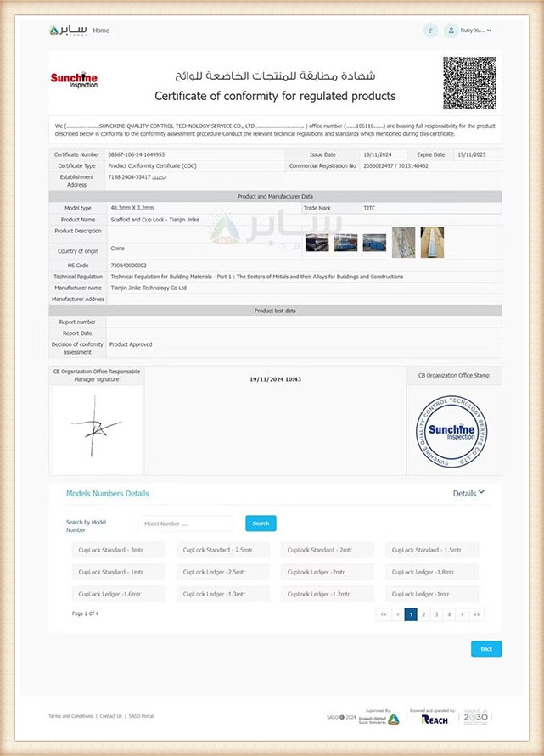Open the fourth product photo thumbnail
Screen dimensions: 544x756
coord(403,243)
